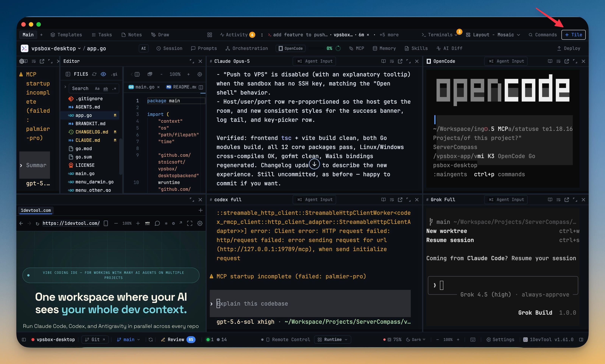Take a screenshot with browser camera icon
605x364 pixels.
pos(147,224)
